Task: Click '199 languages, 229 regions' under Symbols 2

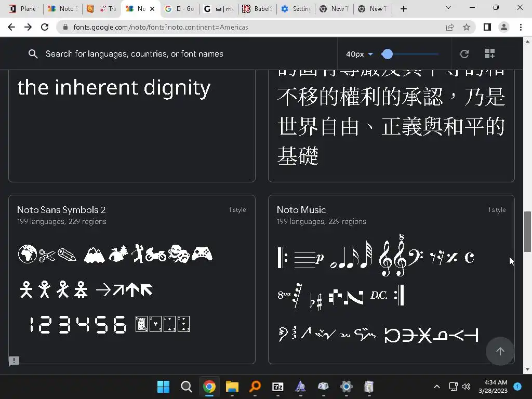Action: click(x=62, y=221)
